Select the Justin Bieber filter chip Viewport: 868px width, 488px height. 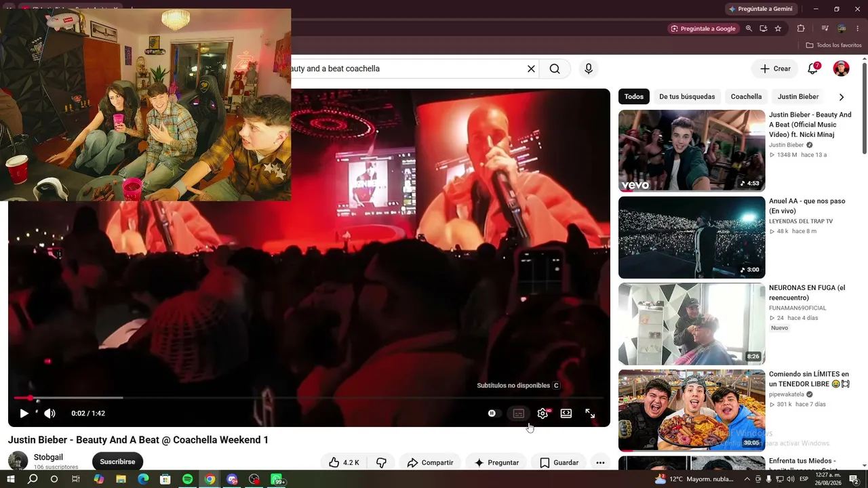pyautogui.click(x=798, y=96)
